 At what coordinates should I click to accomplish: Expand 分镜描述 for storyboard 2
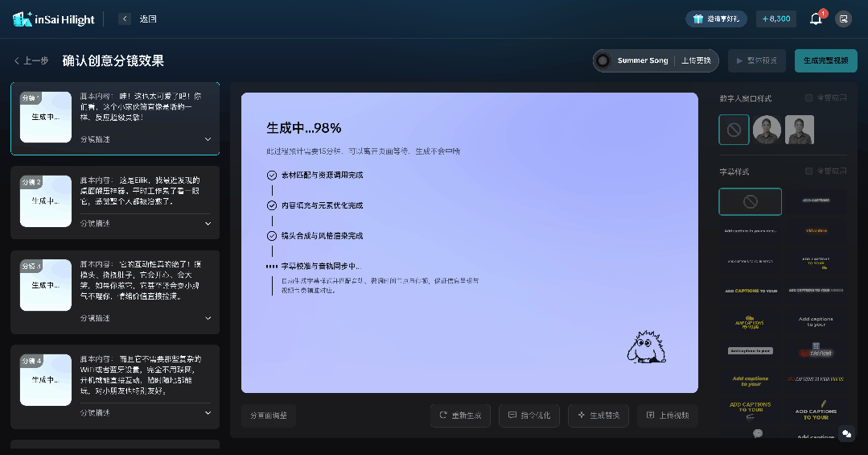pyautogui.click(x=208, y=223)
